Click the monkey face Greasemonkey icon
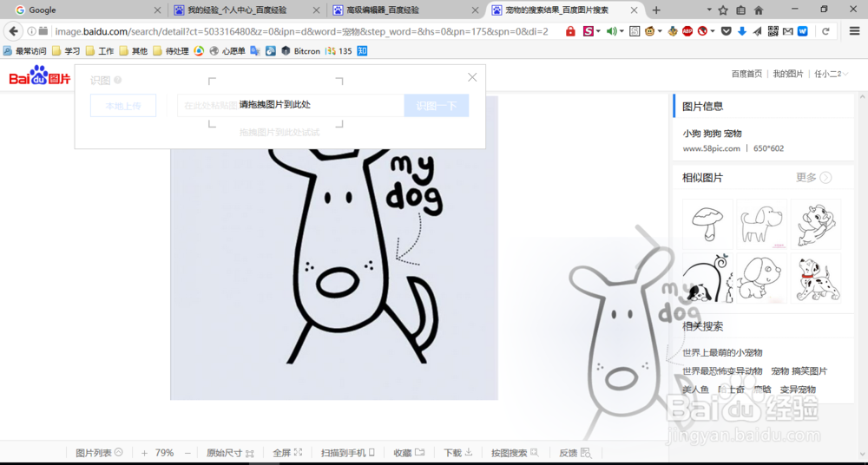This screenshot has height=465, width=868. click(x=650, y=31)
